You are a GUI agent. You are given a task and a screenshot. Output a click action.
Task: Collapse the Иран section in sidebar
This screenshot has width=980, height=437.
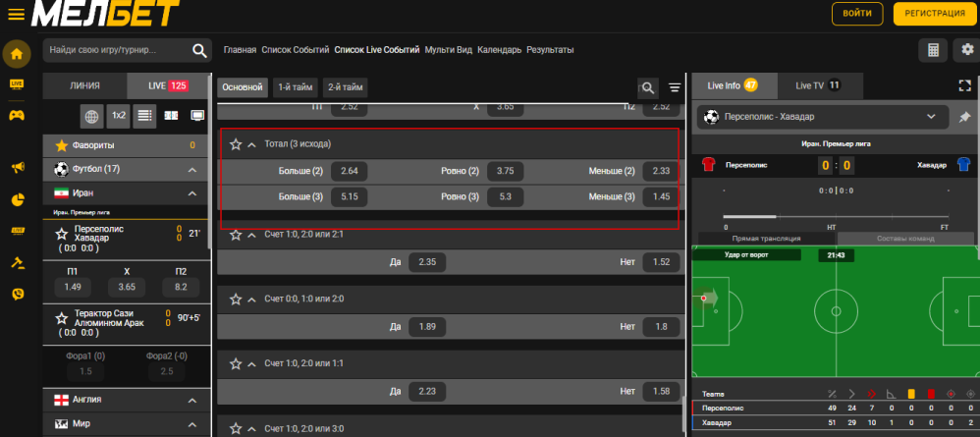coord(192,193)
